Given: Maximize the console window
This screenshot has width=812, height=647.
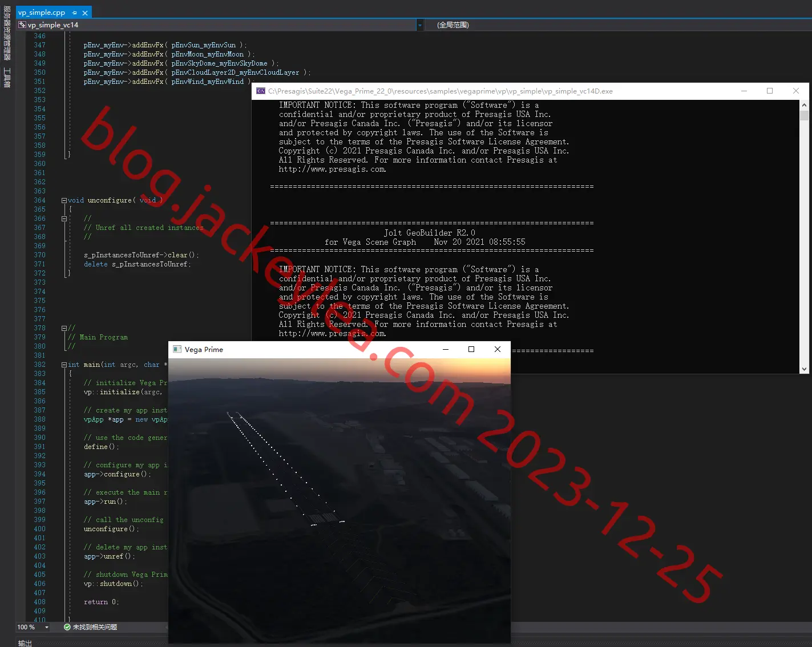Looking at the screenshot, I should pos(770,91).
